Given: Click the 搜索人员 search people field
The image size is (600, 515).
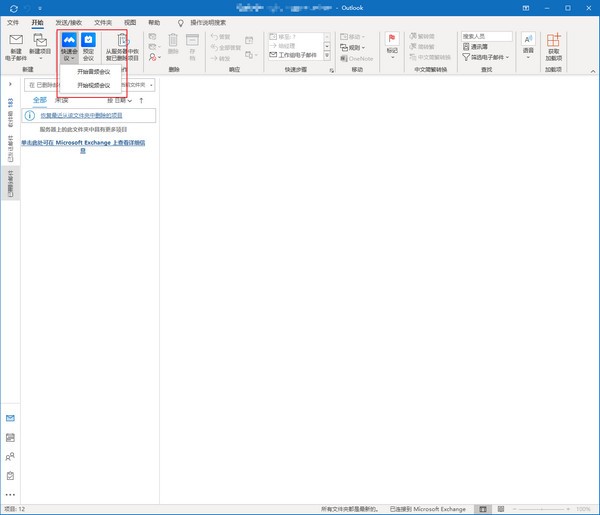Looking at the screenshot, I should tap(486, 36).
